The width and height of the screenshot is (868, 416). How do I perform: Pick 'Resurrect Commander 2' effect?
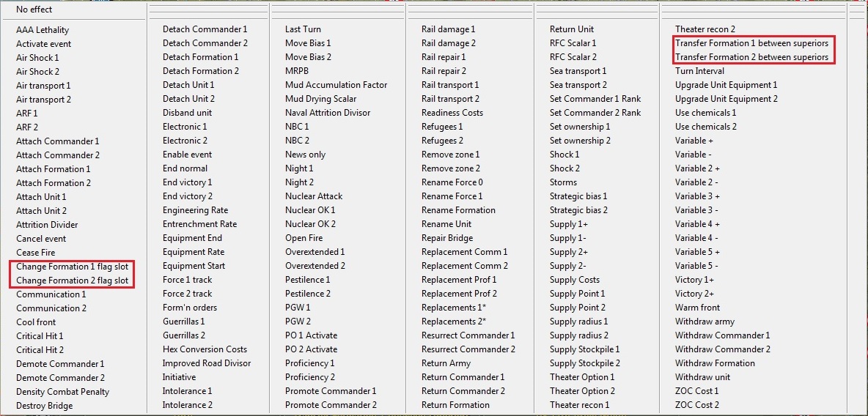click(468, 349)
